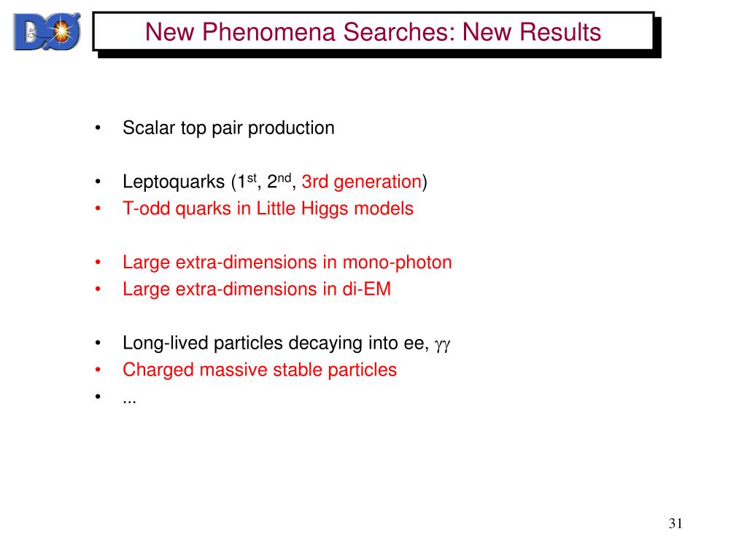Select the slide title 'New Phenomena Searches: New Results'
The image size is (747, 560).
373,32
